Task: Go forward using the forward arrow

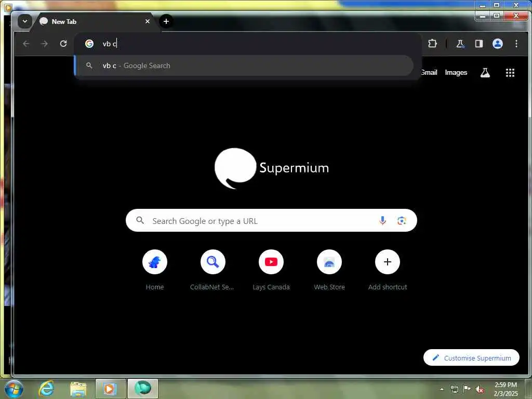Action: 45,44
